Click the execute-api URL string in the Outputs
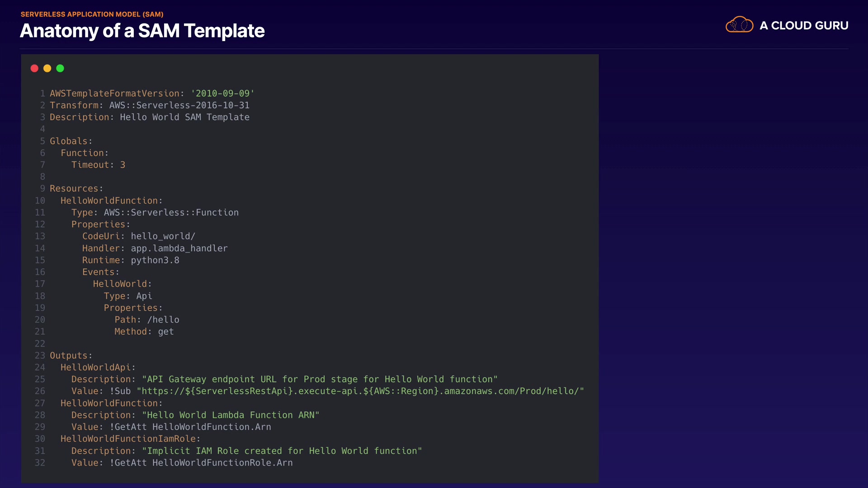Viewport: 868px width, 488px height. pos(360,391)
